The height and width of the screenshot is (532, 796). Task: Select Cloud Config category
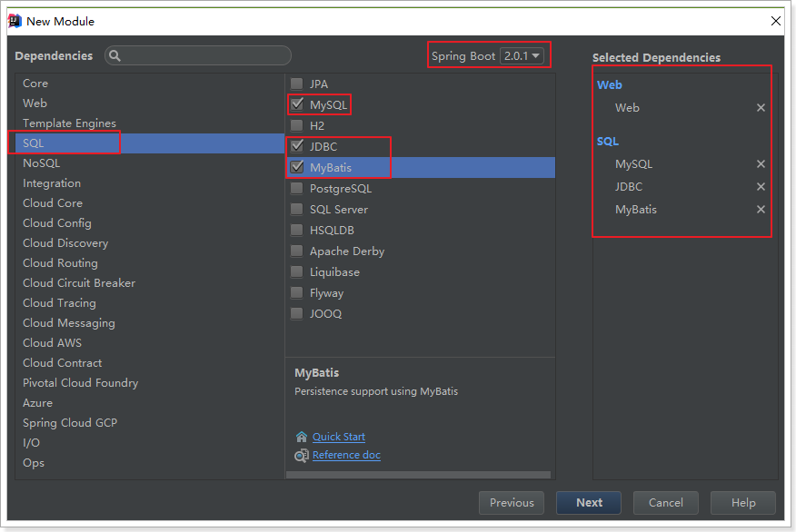coord(150,223)
